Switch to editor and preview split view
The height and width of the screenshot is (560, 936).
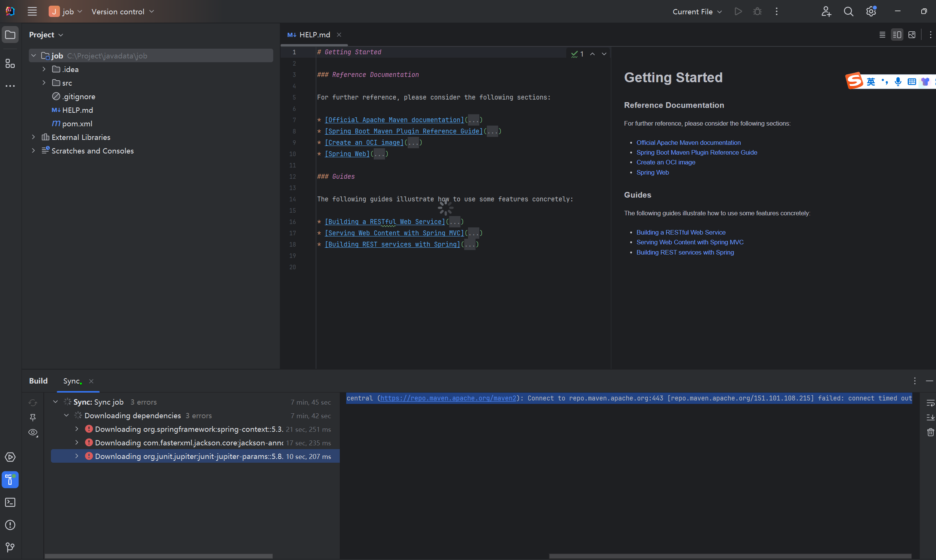897,35
